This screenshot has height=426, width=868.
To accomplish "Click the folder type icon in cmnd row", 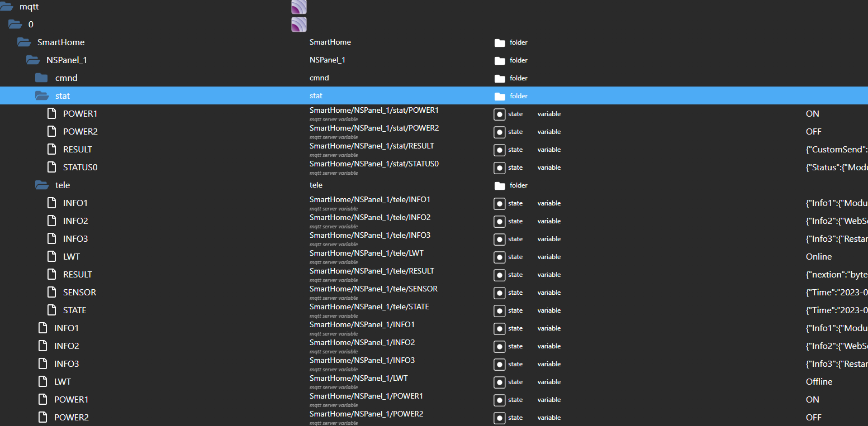I will tap(500, 78).
